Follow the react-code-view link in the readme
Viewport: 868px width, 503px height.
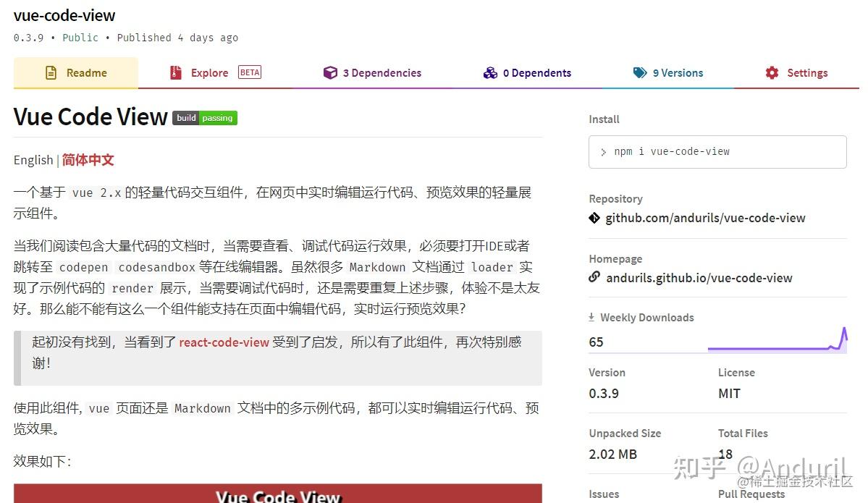(x=224, y=342)
